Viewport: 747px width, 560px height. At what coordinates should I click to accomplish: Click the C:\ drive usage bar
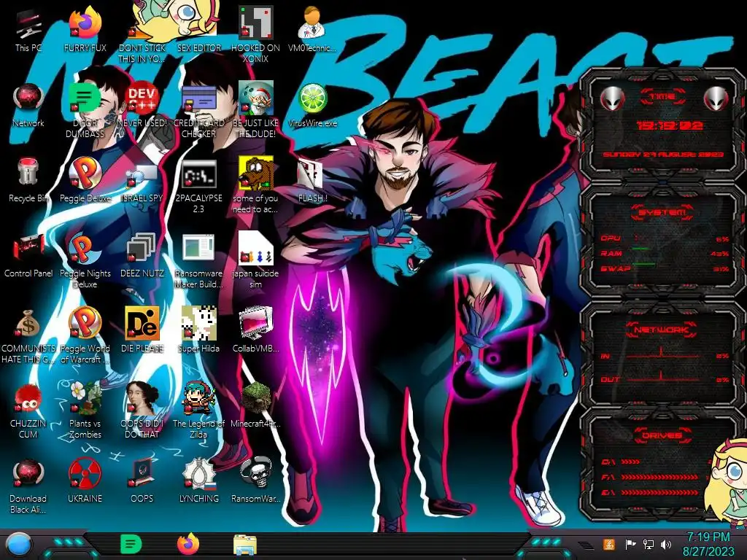click(631, 462)
